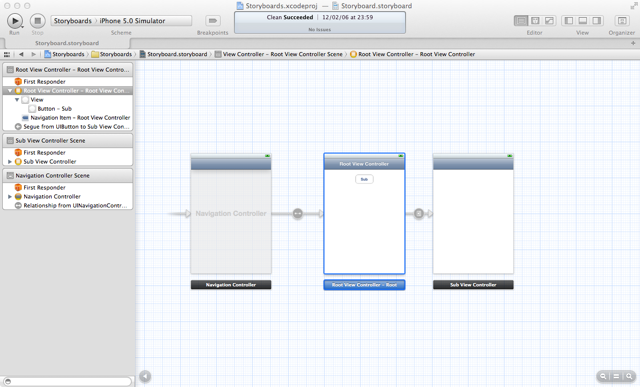
Task: Click the Clean Succeeded status display
Action: [x=320, y=22]
